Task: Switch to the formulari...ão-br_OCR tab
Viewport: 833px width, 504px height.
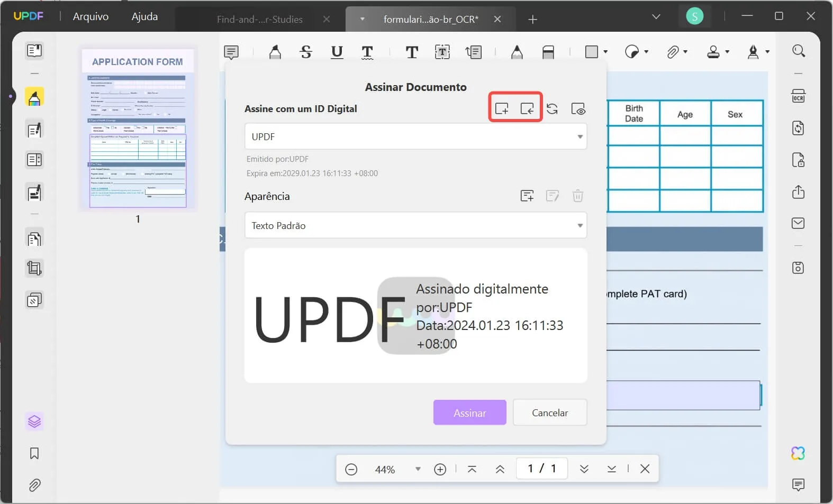Action: coord(431,20)
